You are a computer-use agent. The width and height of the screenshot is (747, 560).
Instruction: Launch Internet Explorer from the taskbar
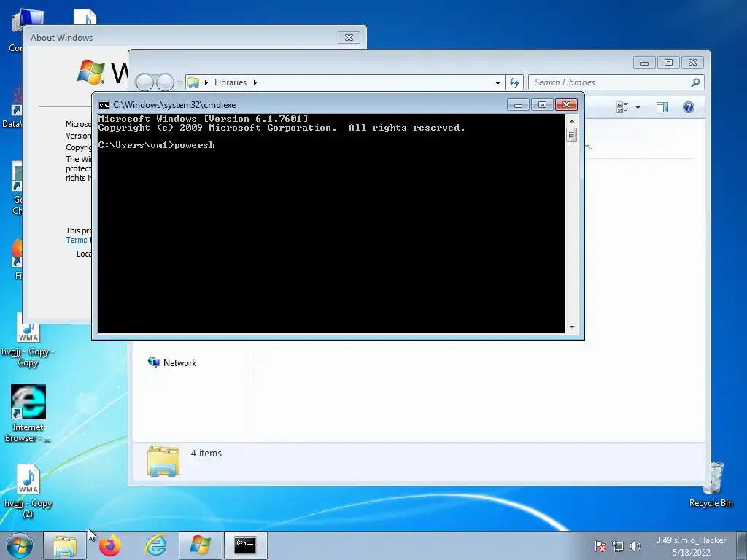(156, 545)
